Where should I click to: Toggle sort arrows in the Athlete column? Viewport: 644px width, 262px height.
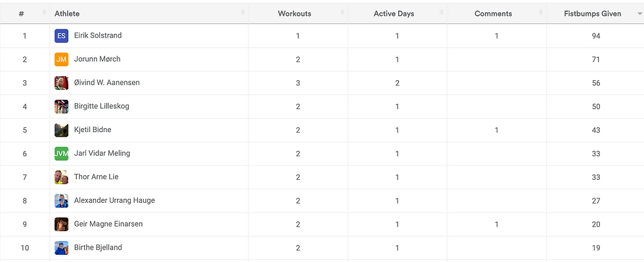coord(242,13)
